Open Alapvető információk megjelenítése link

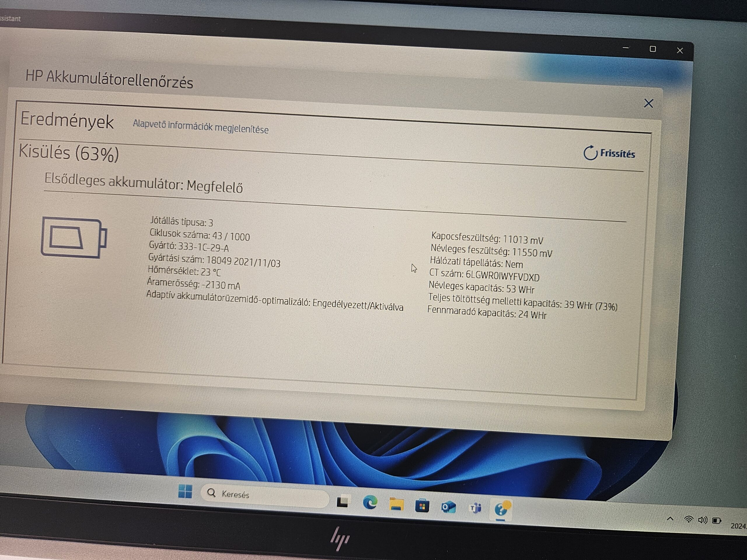point(200,127)
